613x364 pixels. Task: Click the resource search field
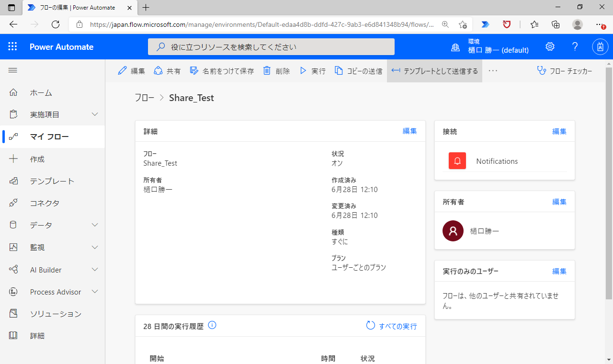pyautogui.click(x=271, y=47)
